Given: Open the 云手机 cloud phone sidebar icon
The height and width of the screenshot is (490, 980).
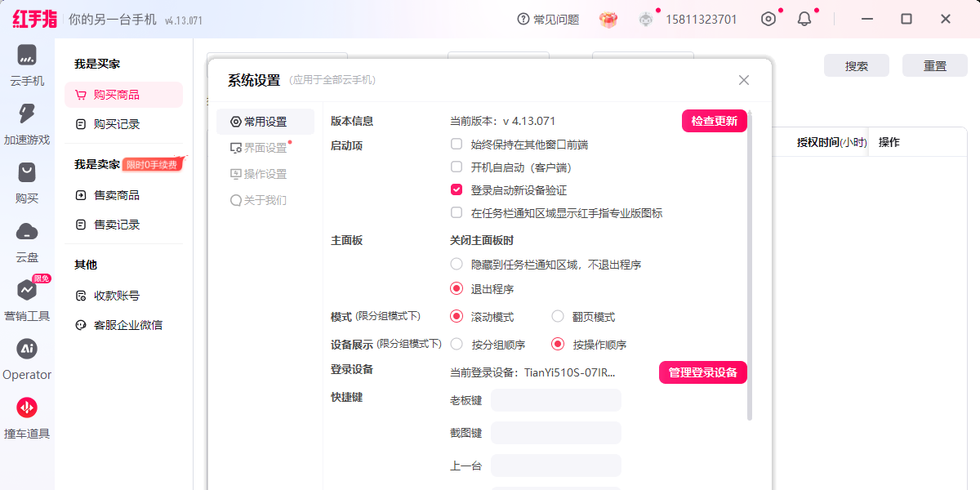Looking at the screenshot, I should pos(27,56).
